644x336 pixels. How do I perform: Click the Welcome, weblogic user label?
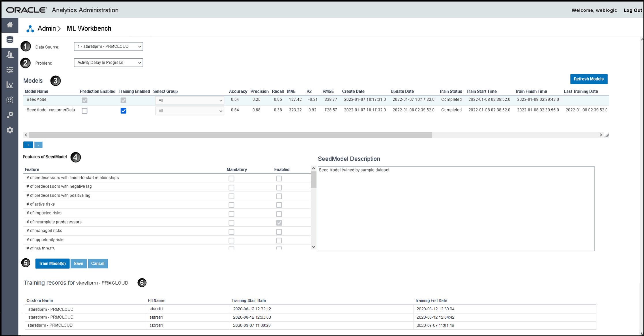pos(594,10)
